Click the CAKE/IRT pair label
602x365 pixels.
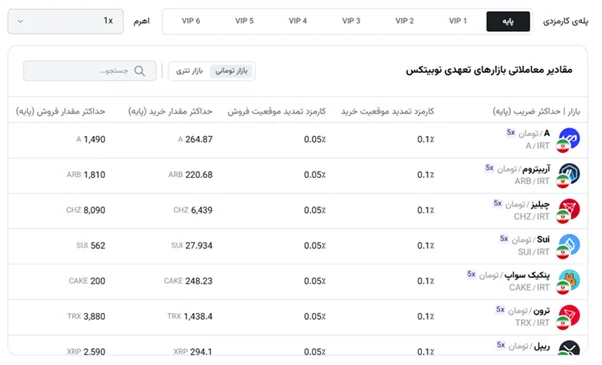pos(529,287)
